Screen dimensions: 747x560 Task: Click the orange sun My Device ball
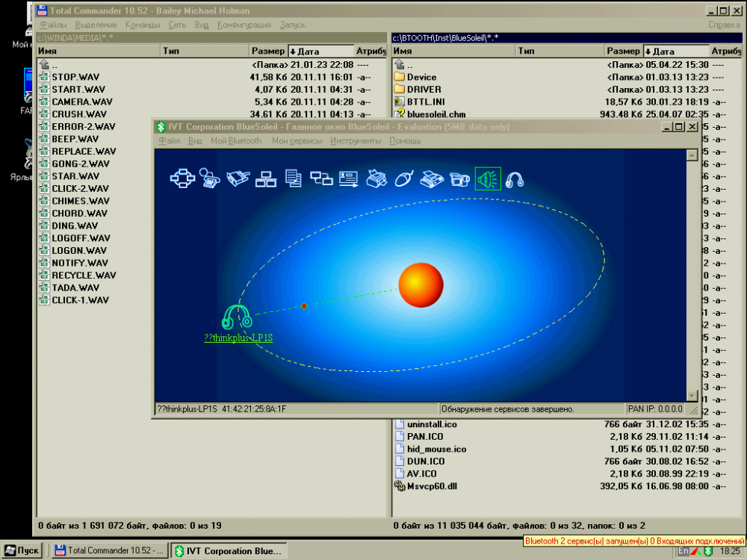click(x=421, y=284)
